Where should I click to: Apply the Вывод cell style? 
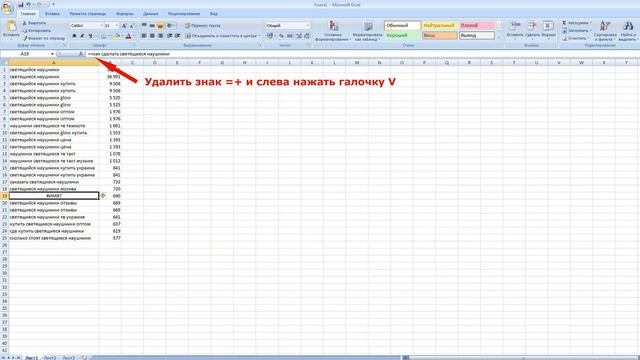coord(476,36)
